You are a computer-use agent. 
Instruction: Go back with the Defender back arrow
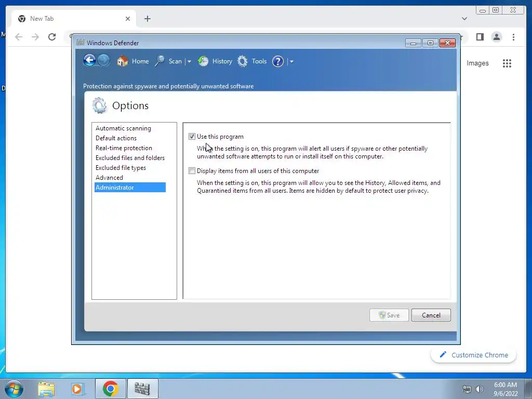[x=89, y=61]
